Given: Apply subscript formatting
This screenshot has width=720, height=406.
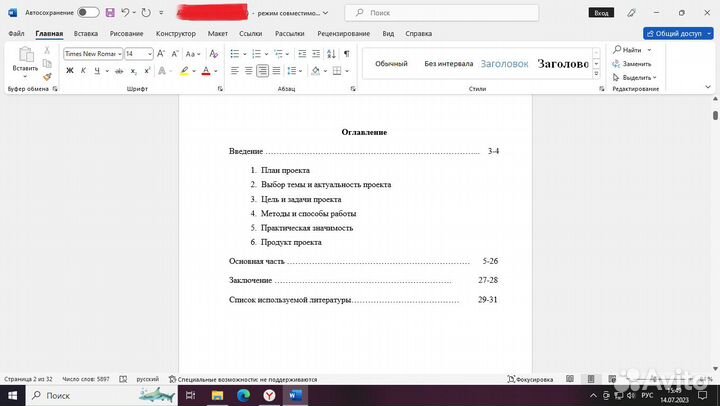Looking at the screenshot, I should click(x=133, y=71).
